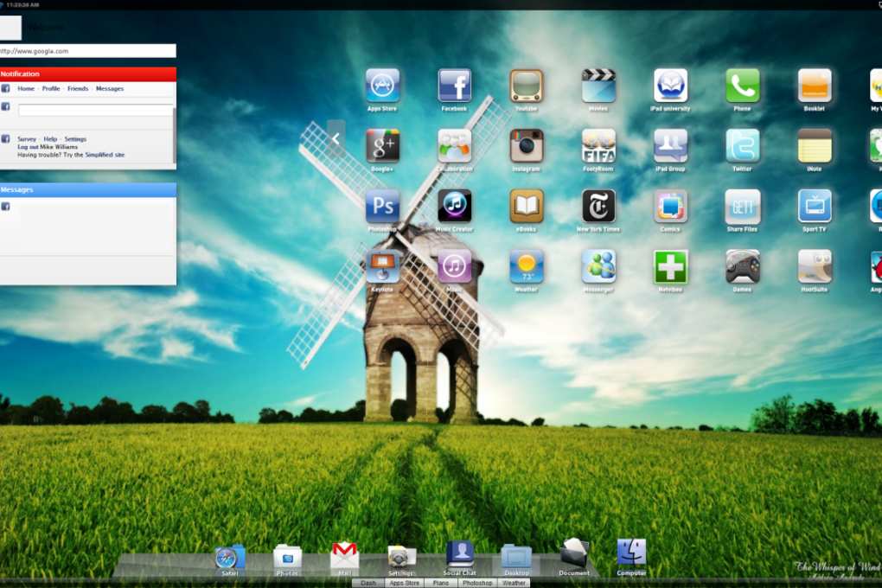
Task: Launch the Collaboration app icon
Action: coord(455,146)
